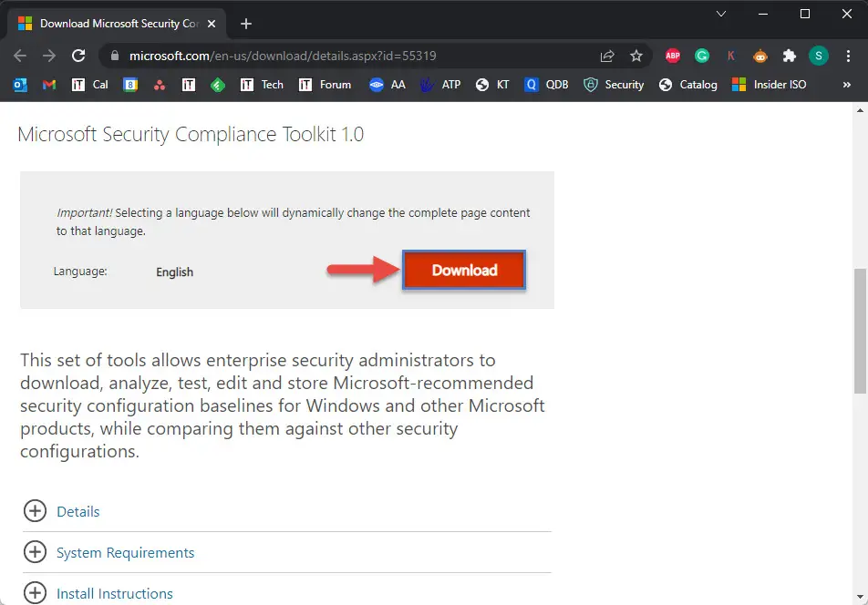The image size is (868, 605).
Task: Open the Catalog bookmark
Action: [x=688, y=85]
